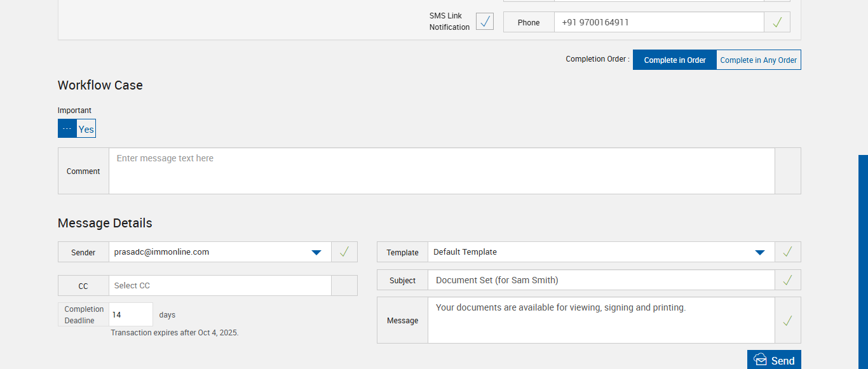Select the Complete in Order option
868x369 pixels.
click(674, 60)
